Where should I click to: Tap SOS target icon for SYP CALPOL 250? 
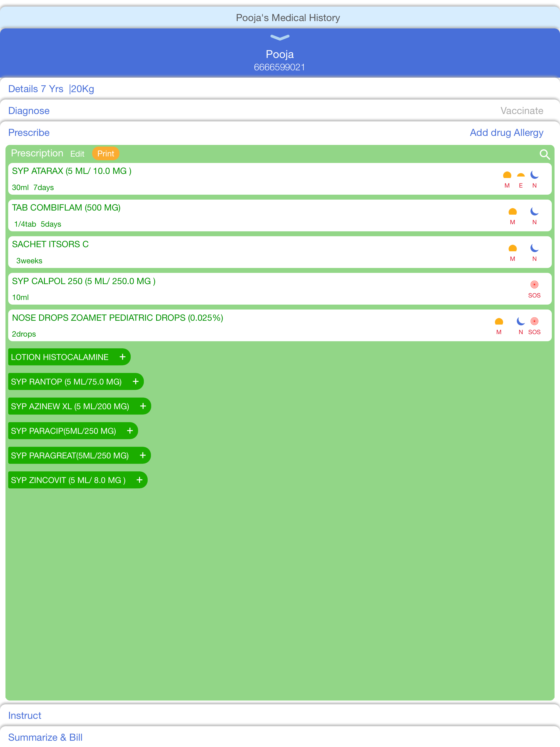click(x=534, y=284)
